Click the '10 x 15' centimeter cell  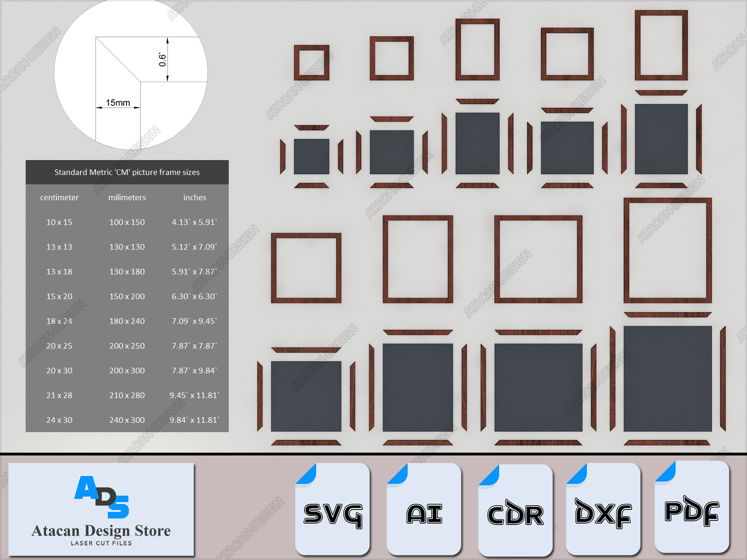click(x=59, y=222)
